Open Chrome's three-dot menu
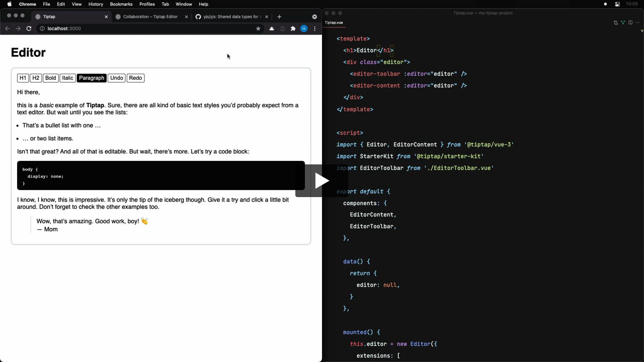 (315, 29)
